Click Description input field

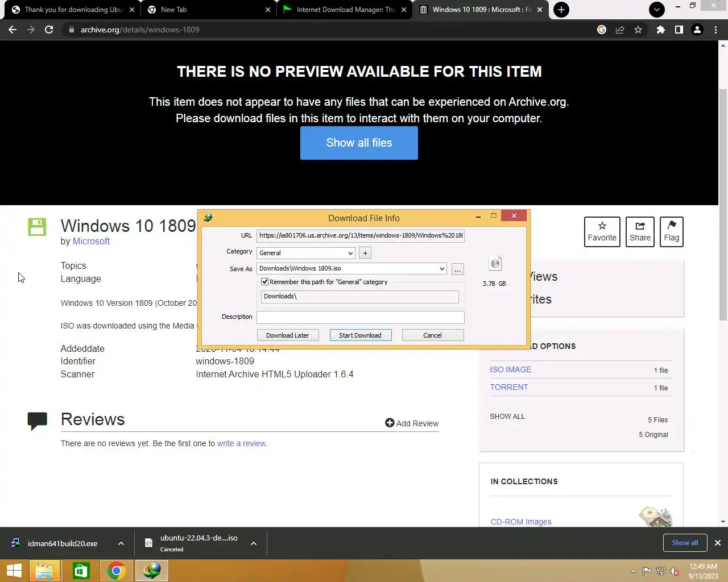360,317
